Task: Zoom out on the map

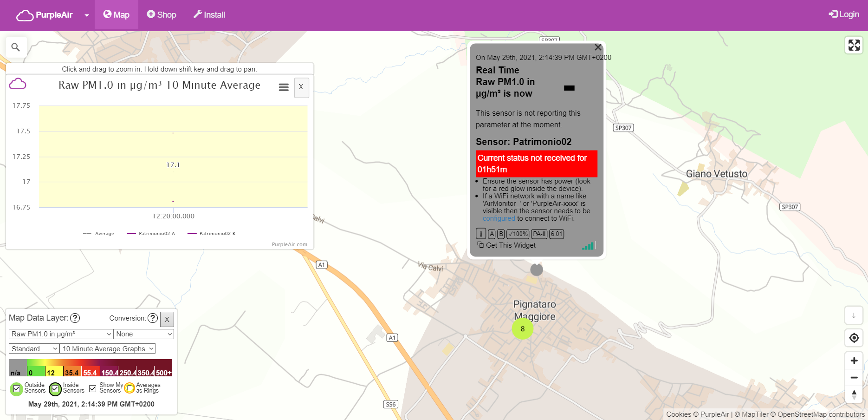Action: coord(854,377)
